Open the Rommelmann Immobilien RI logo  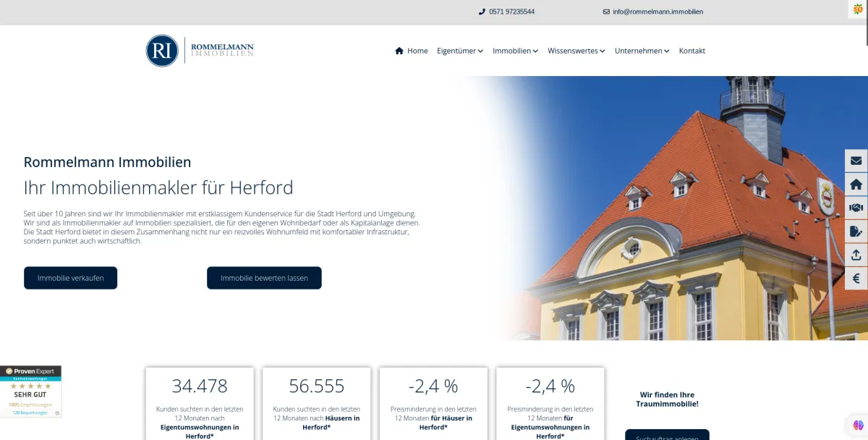[200, 51]
